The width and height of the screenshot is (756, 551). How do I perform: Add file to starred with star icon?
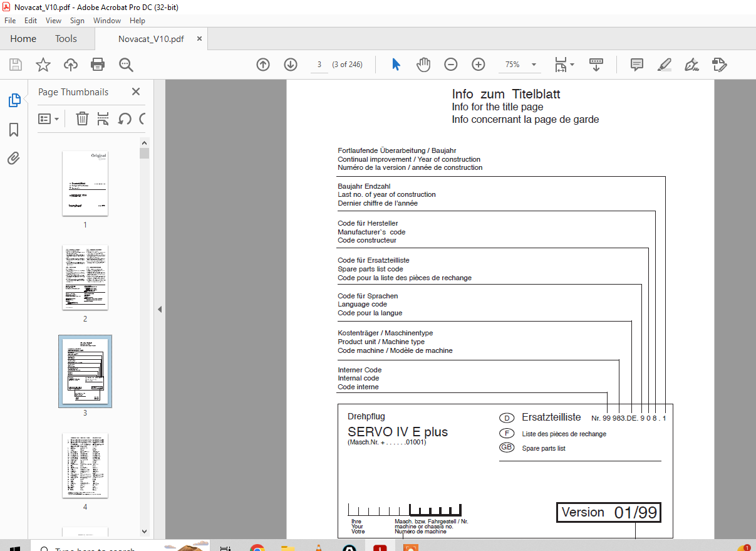click(43, 64)
